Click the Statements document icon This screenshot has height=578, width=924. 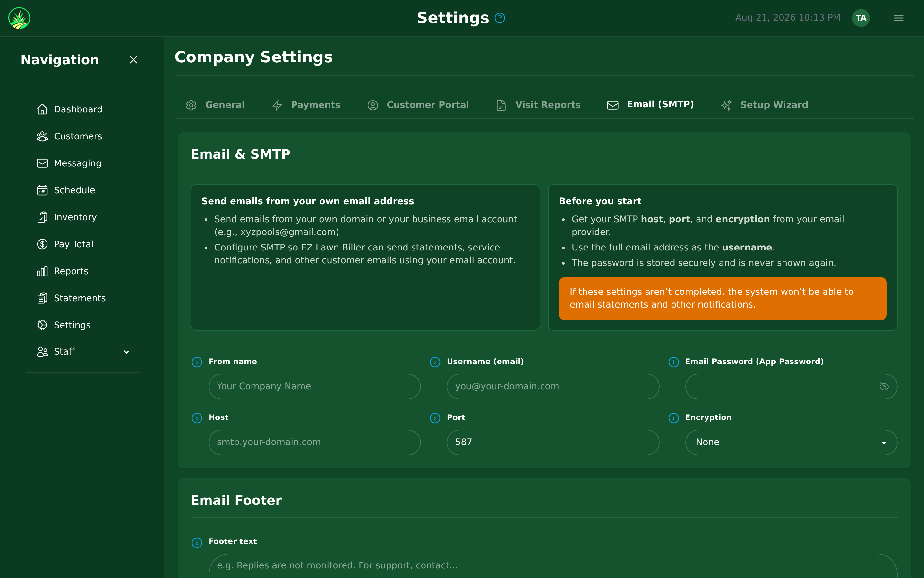pos(42,298)
